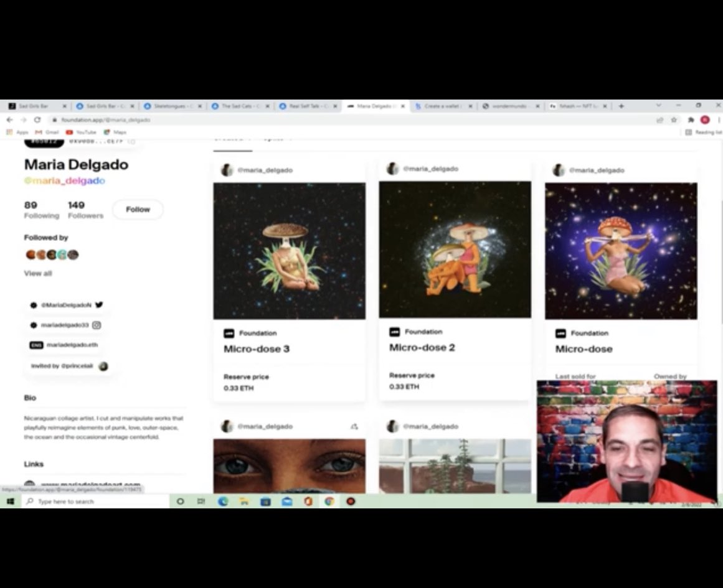This screenshot has width=723, height=588.
Task: Open the Micro-dose 3 artwork image
Action: pos(289,251)
